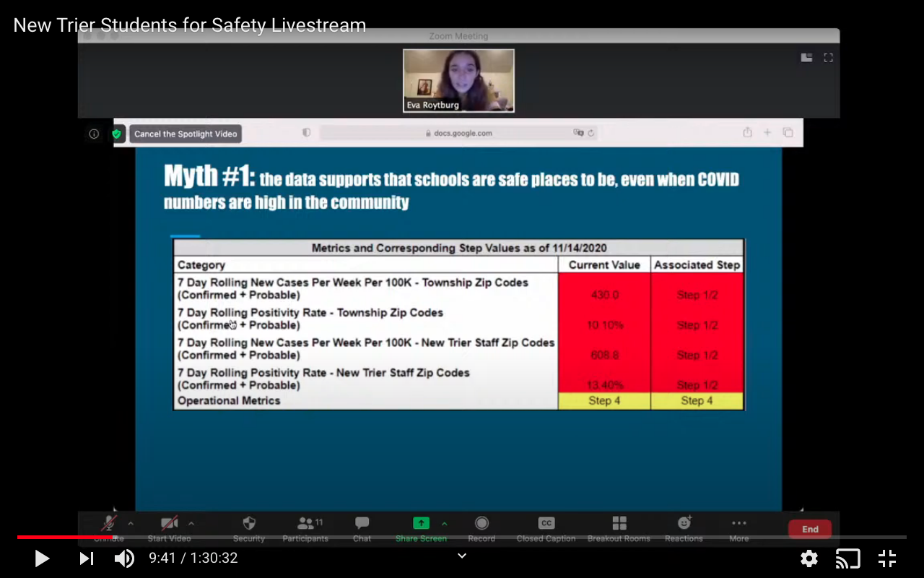Image resolution: width=924 pixels, height=578 pixels.
Task: Open Breakout Rooms
Action: [619, 527]
